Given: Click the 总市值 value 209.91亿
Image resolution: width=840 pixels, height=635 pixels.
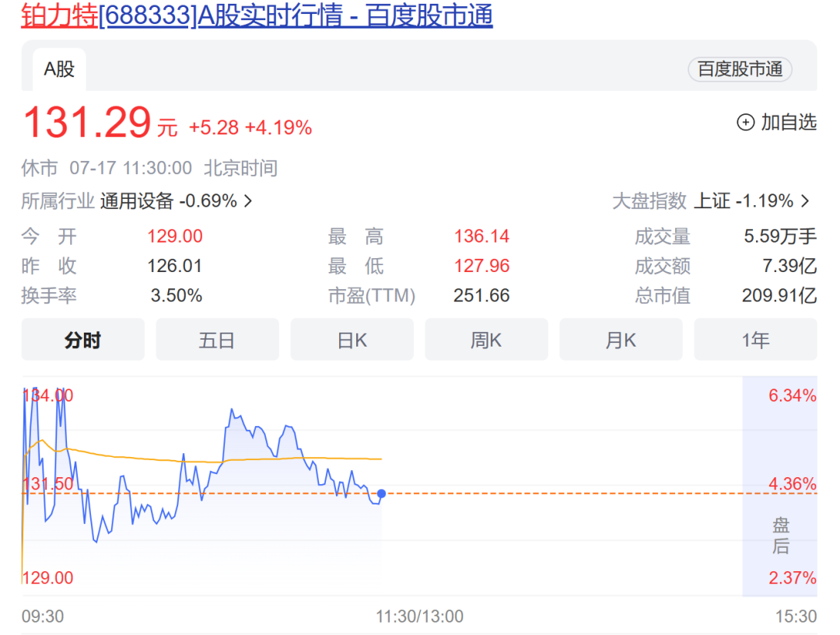Looking at the screenshot, I should coord(779,295).
